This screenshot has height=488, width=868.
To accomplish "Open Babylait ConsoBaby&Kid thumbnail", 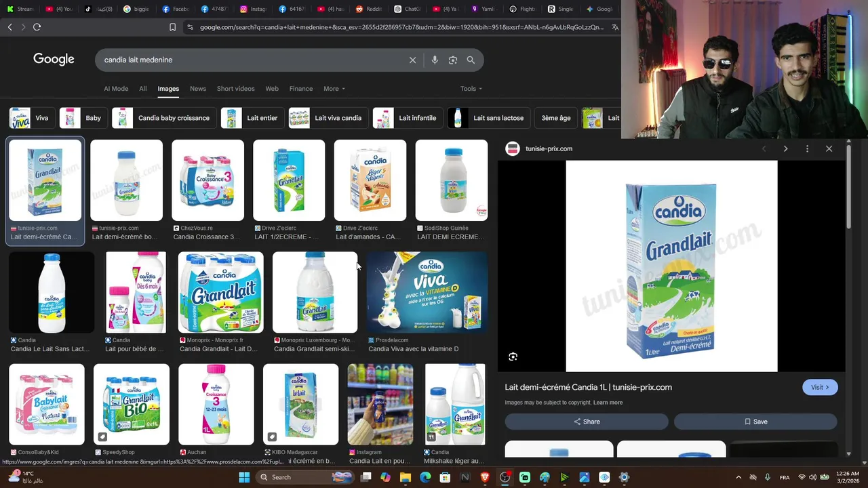I will coord(47,404).
